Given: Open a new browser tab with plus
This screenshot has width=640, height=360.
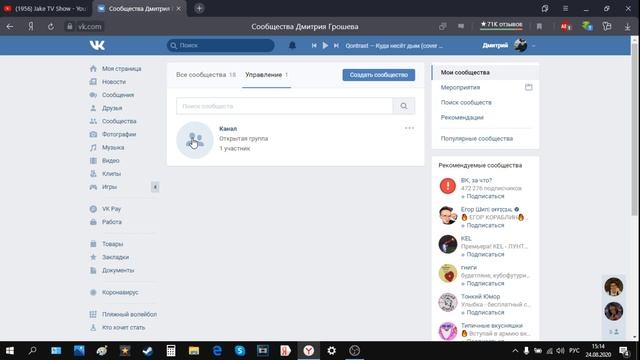Looking at the screenshot, I should pyautogui.click(x=199, y=8).
